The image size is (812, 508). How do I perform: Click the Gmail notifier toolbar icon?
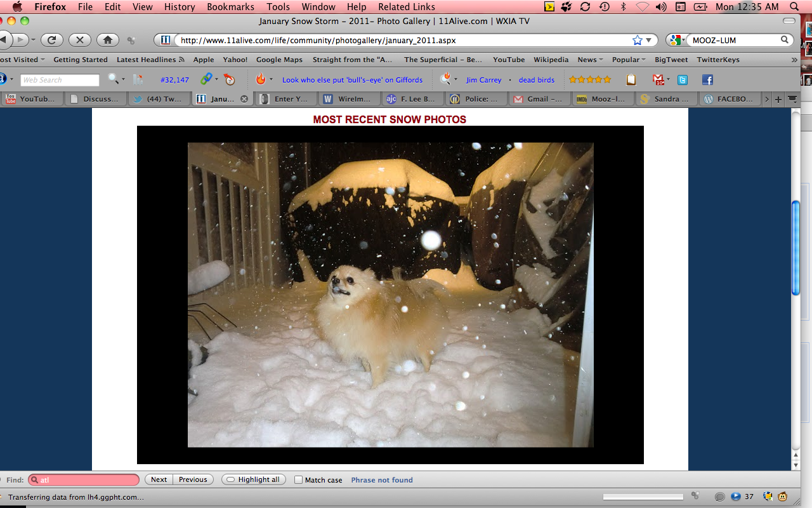(658, 80)
